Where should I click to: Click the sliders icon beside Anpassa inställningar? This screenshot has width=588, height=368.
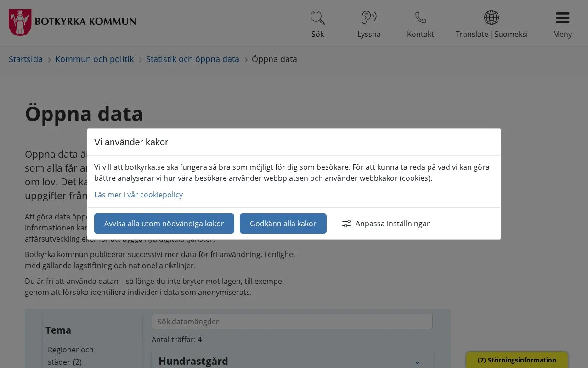click(x=346, y=224)
